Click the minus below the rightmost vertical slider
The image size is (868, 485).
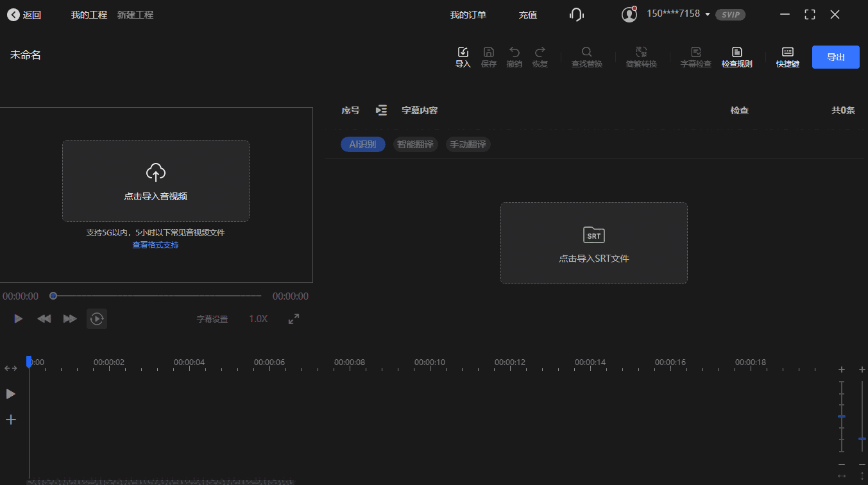pos(862,464)
